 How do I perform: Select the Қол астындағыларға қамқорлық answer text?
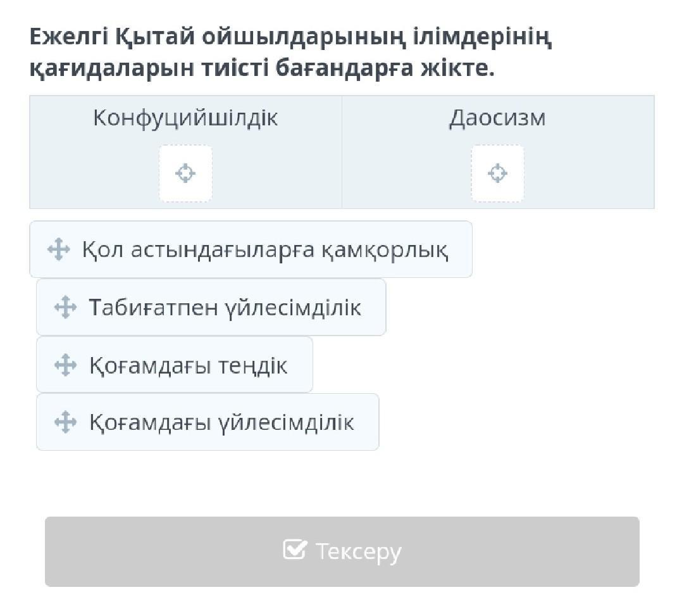click(265, 249)
